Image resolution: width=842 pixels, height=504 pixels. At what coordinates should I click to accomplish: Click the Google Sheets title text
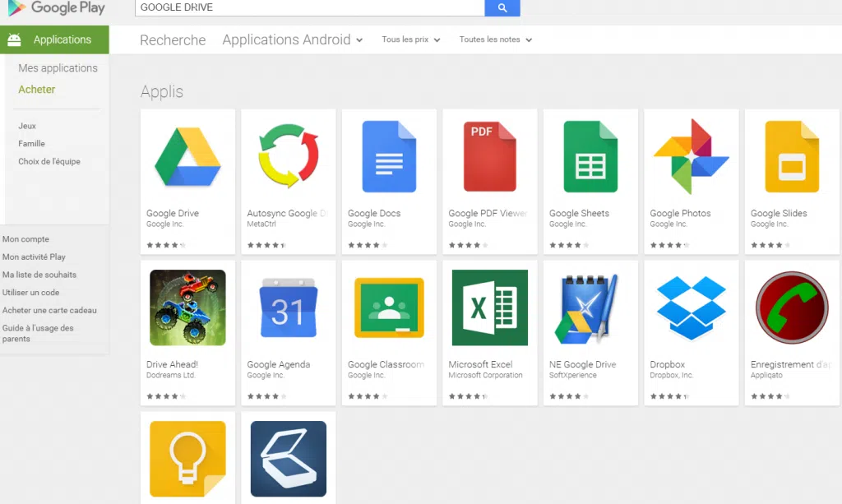click(579, 213)
